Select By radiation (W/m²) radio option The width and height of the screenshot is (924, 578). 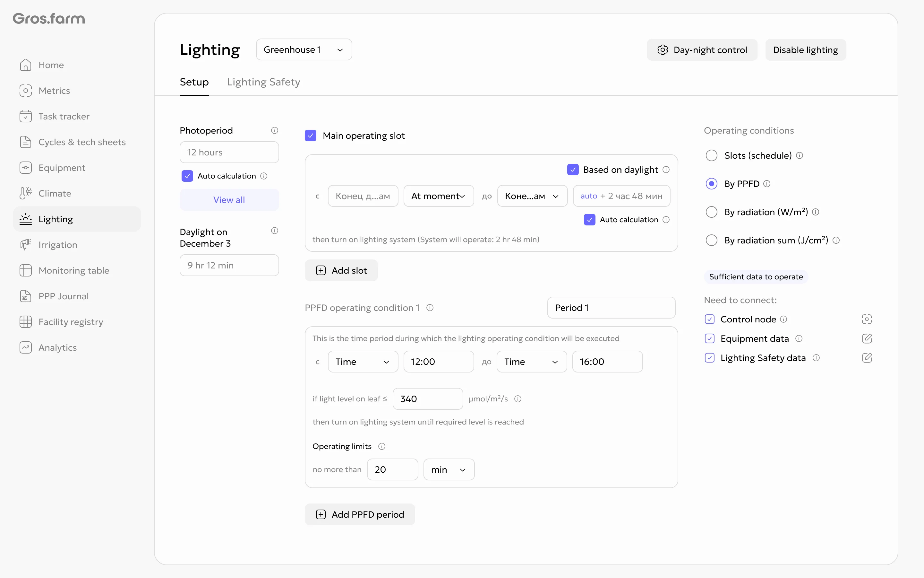point(711,212)
